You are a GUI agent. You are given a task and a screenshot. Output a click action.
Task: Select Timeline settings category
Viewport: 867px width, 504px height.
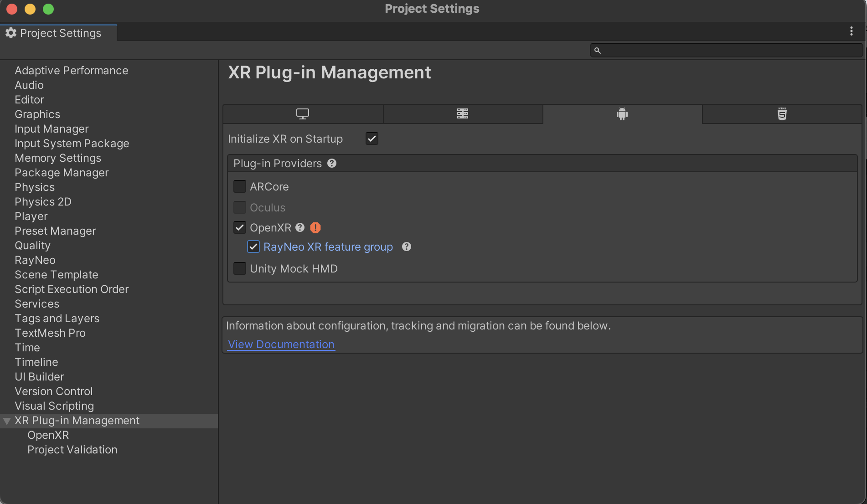point(36,362)
